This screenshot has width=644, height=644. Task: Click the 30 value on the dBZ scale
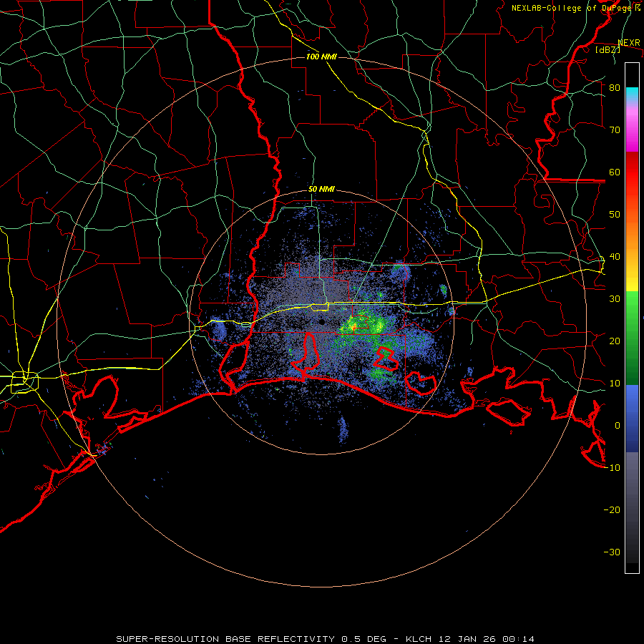[x=615, y=298]
